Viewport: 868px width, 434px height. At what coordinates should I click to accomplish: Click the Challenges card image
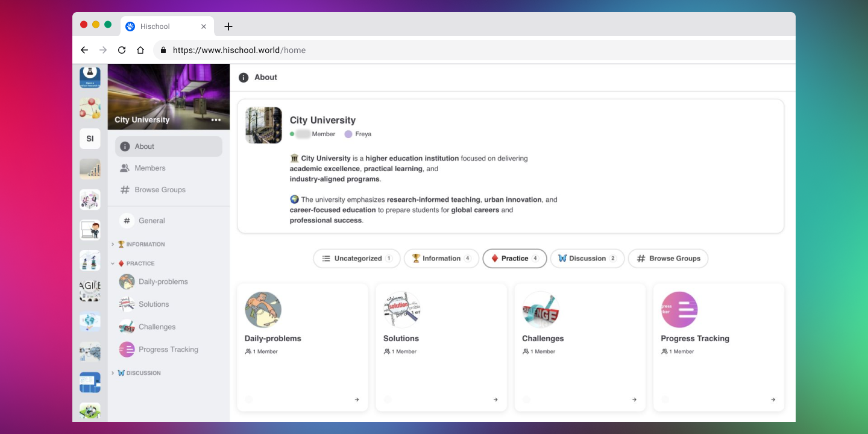click(x=540, y=310)
